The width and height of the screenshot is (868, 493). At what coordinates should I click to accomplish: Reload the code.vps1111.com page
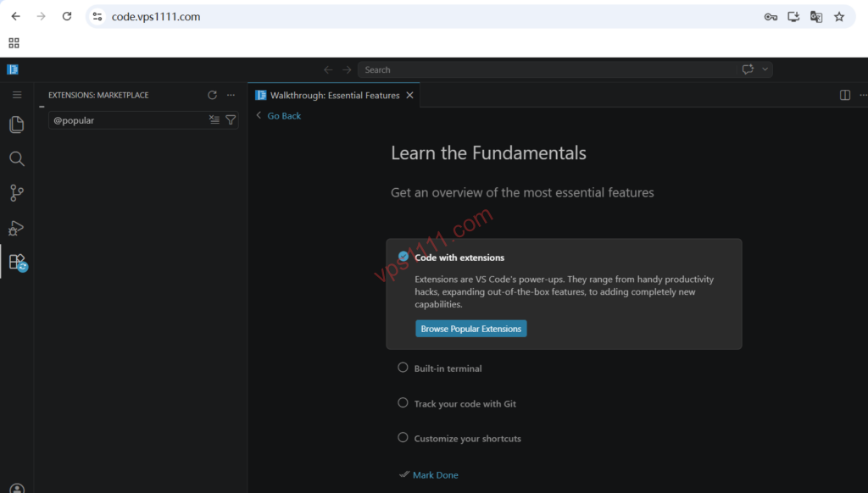coord(67,17)
